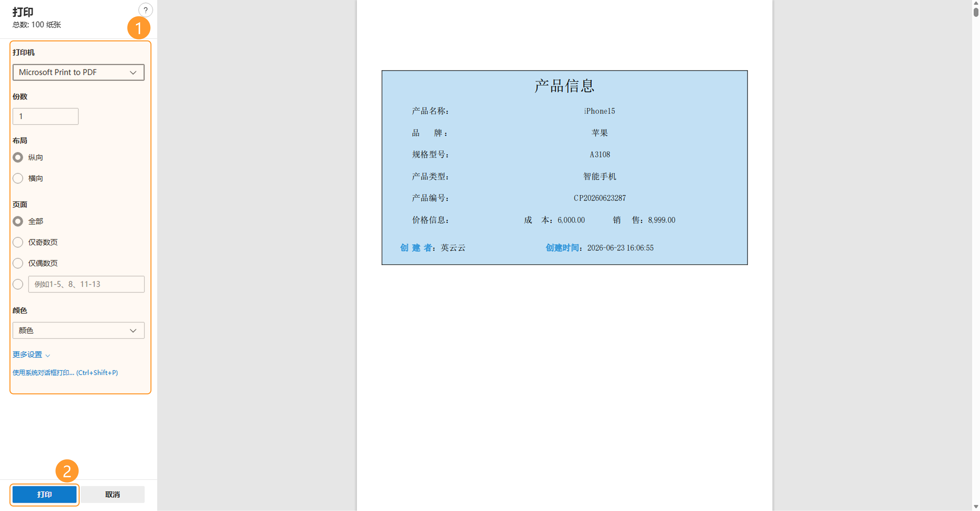The image size is (980, 511).
Task: Click the preview scrollbar up arrow
Action: click(x=976, y=3)
